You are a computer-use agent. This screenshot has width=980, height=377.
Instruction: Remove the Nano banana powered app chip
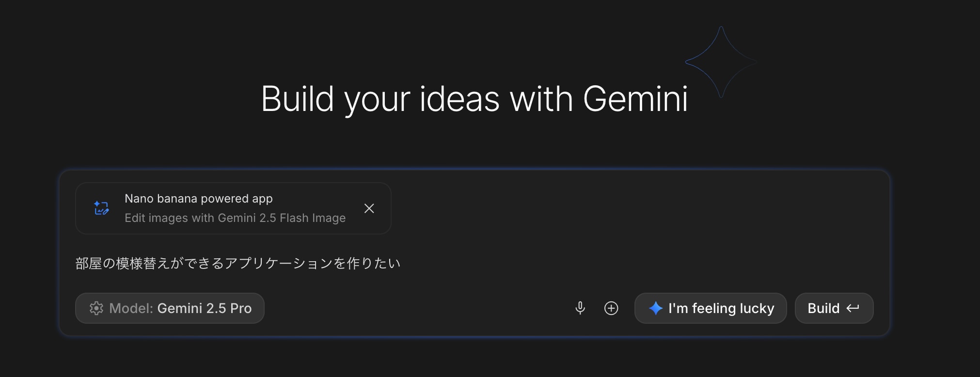[x=369, y=208]
